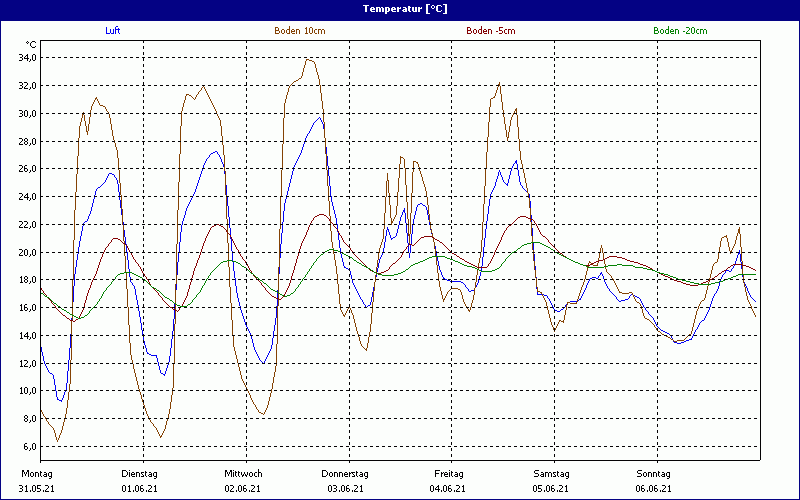Click the date '05.06.21'
Image resolution: width=800 pixels, height=500 pixels.
coord(551,488)
